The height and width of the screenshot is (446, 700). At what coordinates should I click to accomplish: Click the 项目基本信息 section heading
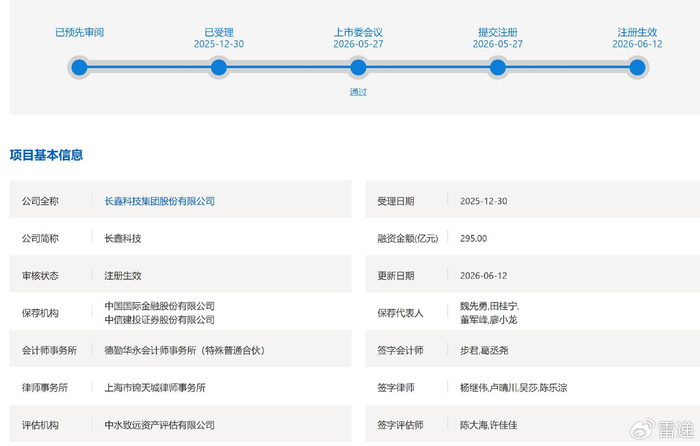(46, 155)
